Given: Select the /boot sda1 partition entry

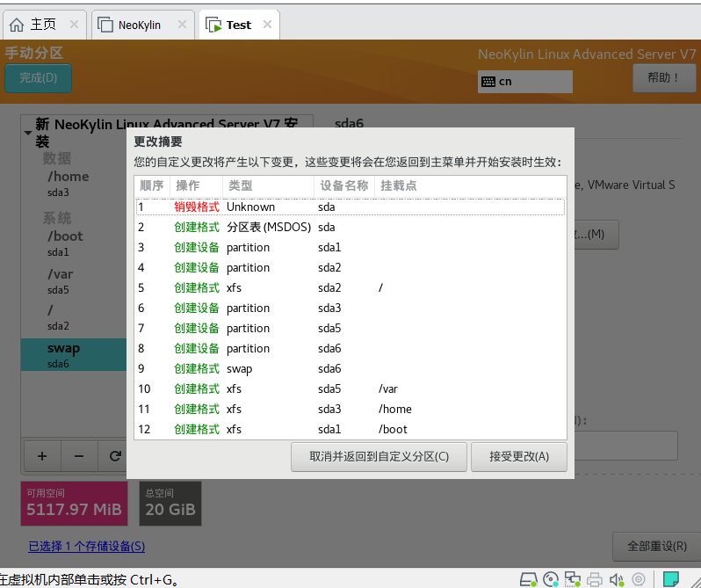Looking at the screenshot, I should click(74, 243).
